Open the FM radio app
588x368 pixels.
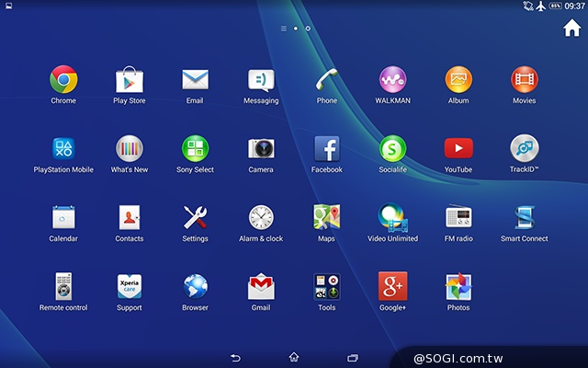[458, 217]
